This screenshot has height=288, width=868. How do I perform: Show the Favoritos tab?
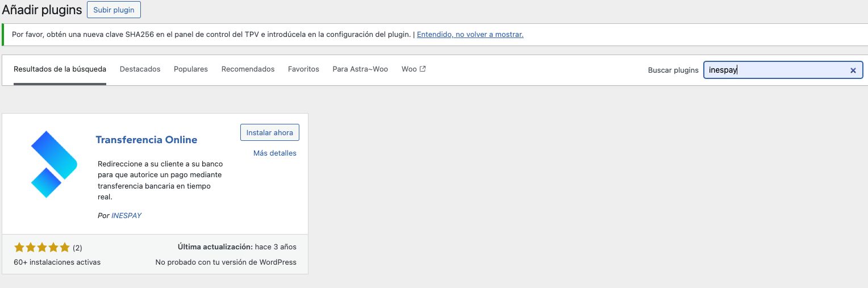pyautogui.click(x=303, y=69)
